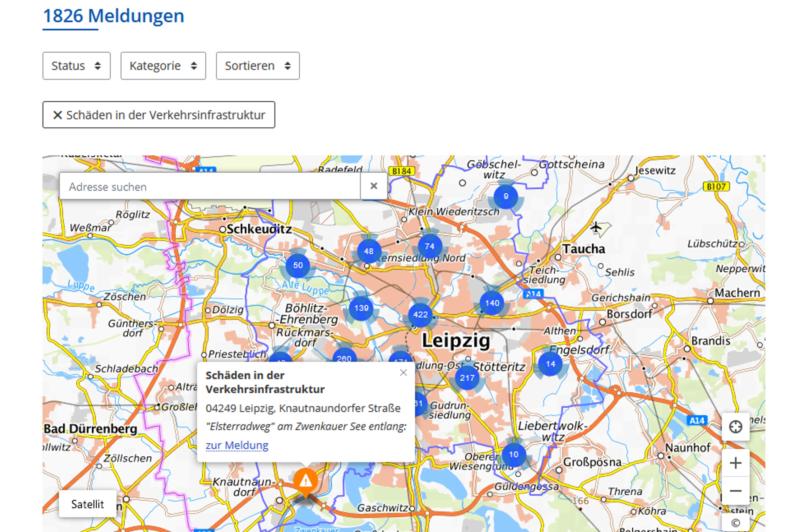Focus the Adresse suchen input field
Screen dimensions: 798x532
210,187
